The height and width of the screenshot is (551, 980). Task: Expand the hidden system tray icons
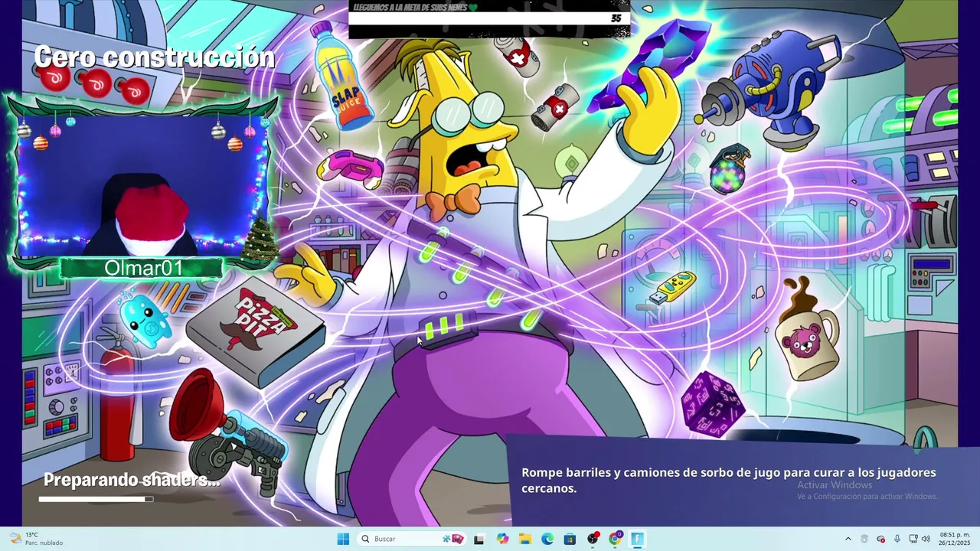click(x=848, y=539)
